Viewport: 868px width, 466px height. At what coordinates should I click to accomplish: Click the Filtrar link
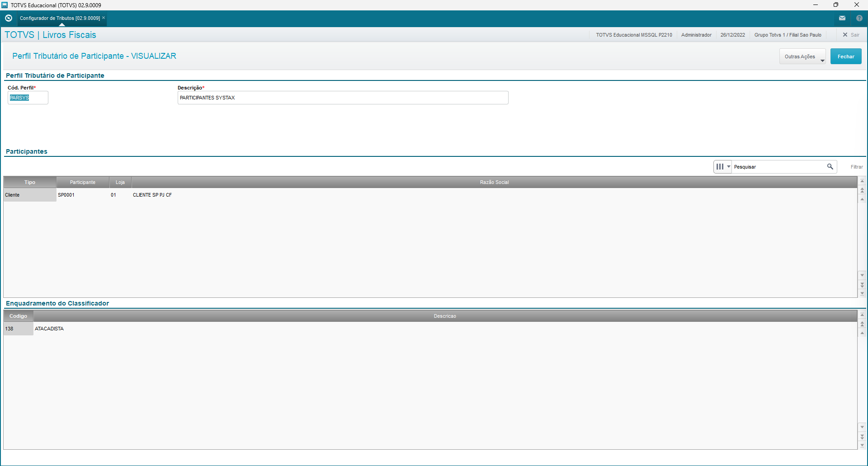(857, 167)
